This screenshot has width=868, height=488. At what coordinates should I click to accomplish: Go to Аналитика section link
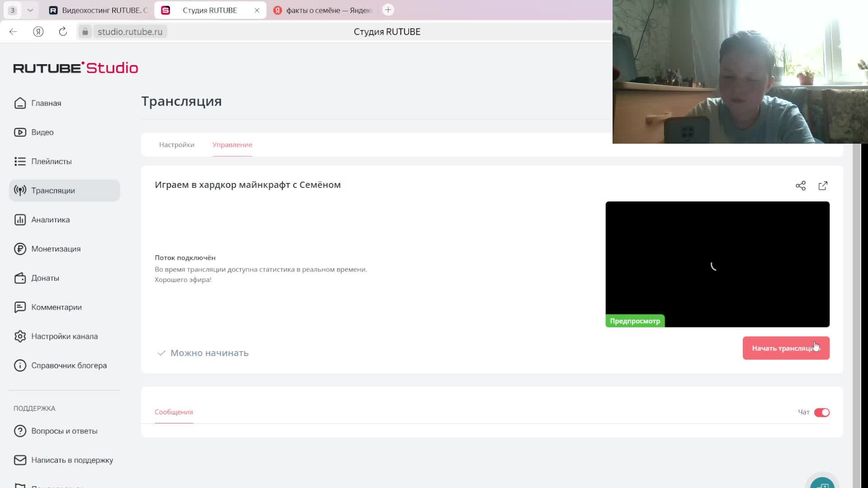click(x=51, y=220)
